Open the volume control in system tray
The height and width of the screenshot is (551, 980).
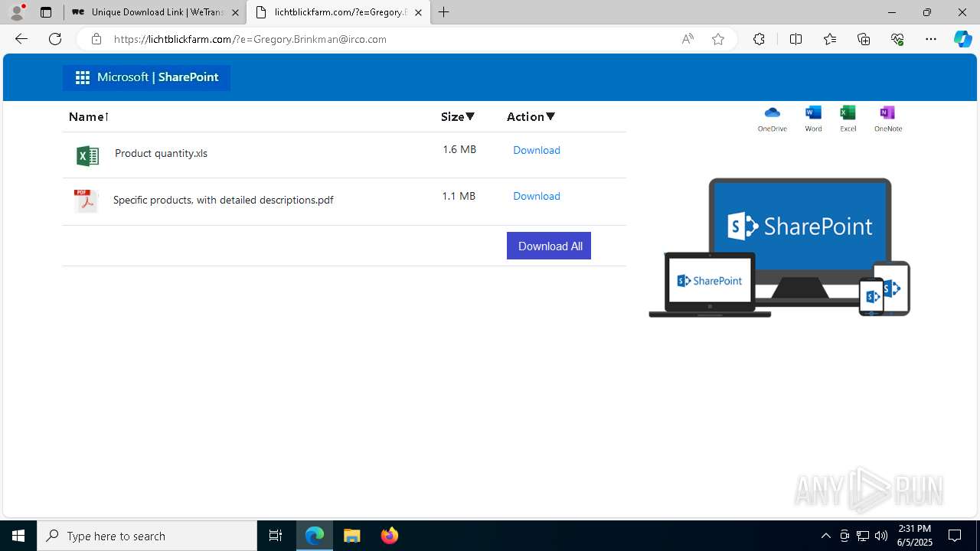880,536
